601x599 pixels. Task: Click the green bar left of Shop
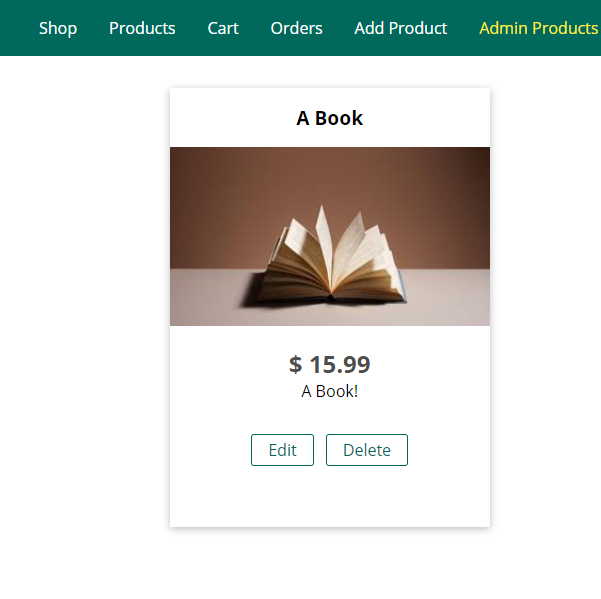(15, 28)
